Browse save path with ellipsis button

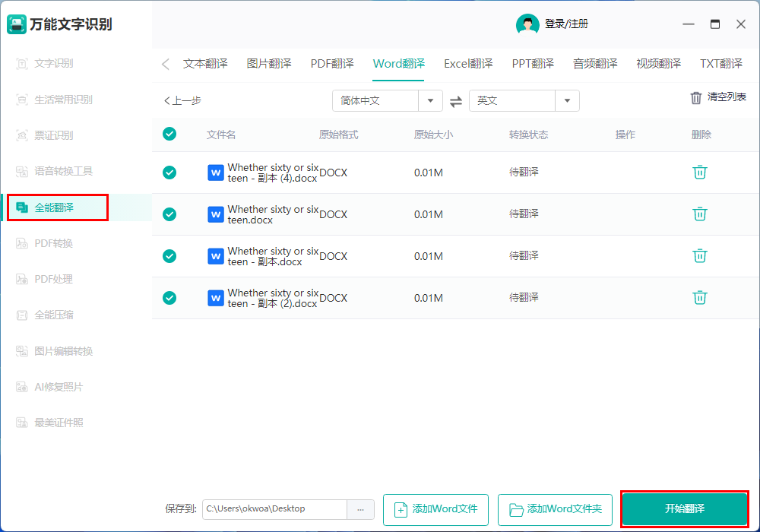[x=360, y=509]
